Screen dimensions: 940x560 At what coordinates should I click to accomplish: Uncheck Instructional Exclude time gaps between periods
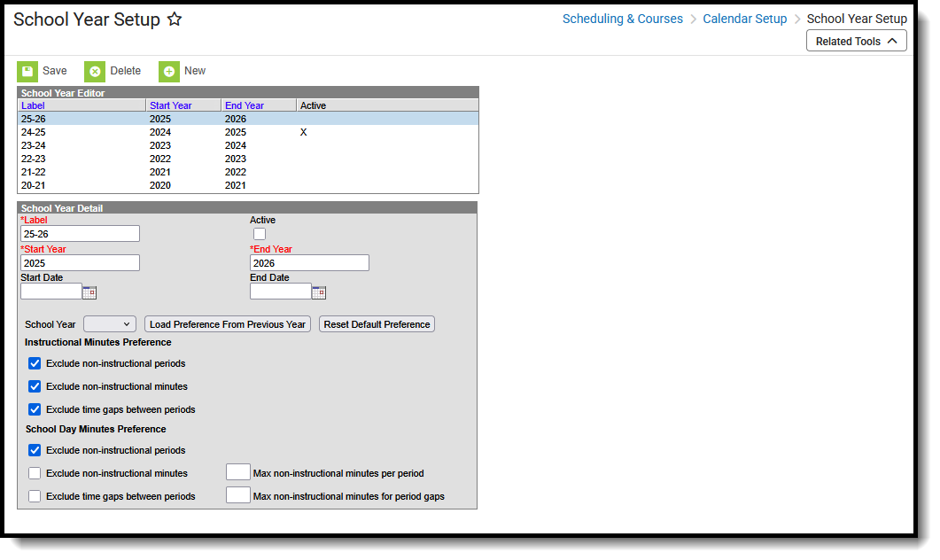pyautogui.click(x=35, y=409)
